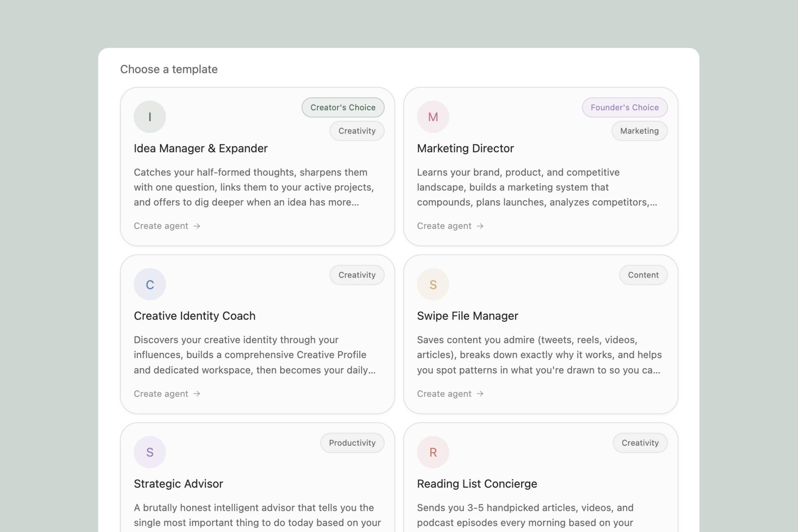This screenshot has height=532, width=798.
Task: Click the blue 'C' avatar icon
Action: coord(150,284)
